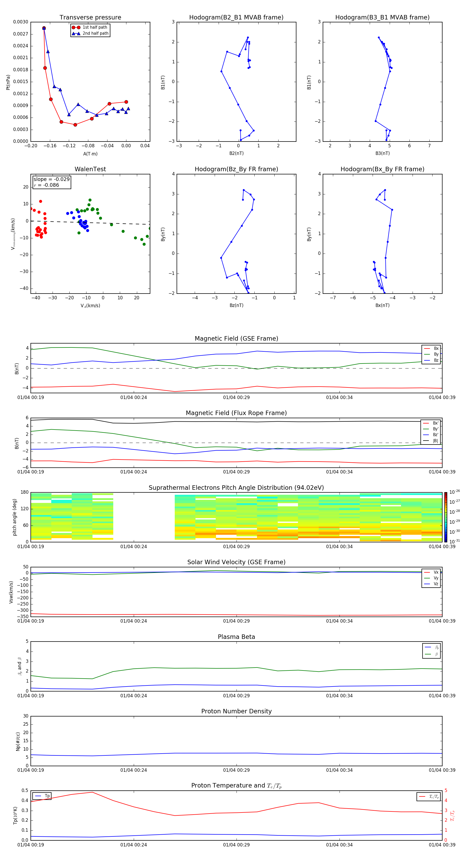Viewport: 473px width, 868px height.
Task: Click the "|B|" legend entry in Flux Rope plot
Action: click(x=431, y=441)
